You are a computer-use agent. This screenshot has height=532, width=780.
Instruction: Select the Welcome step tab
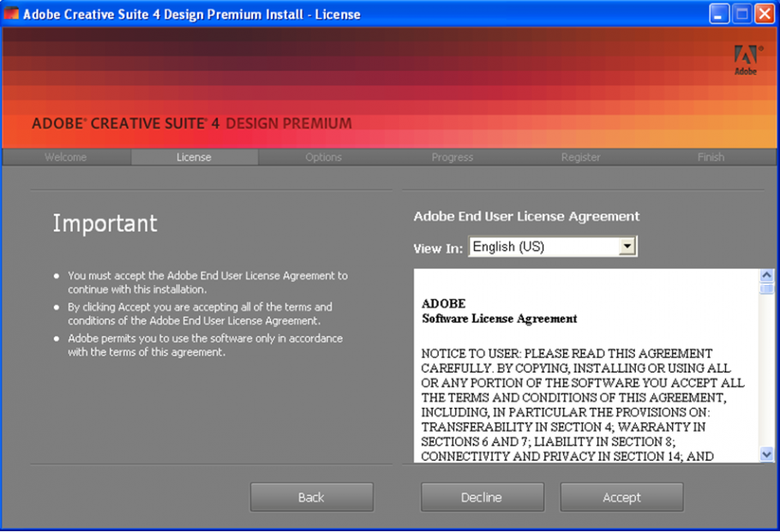[66, 157]
